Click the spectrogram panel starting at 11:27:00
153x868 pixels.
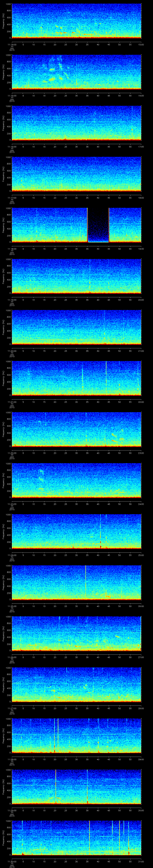click(76, 685)
